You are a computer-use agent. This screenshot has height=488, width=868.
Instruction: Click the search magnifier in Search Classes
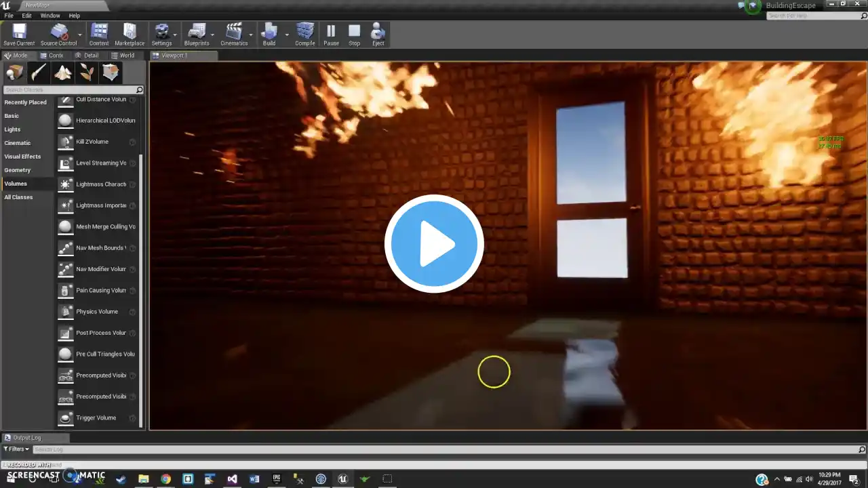click(x=140, y=89)
